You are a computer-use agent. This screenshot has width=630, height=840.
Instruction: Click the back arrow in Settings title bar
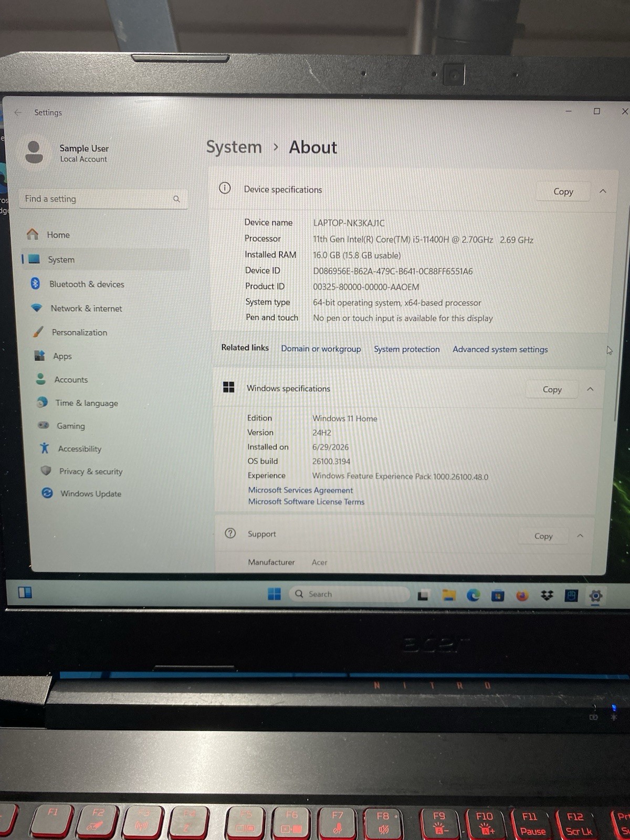[x=18, y=112]
